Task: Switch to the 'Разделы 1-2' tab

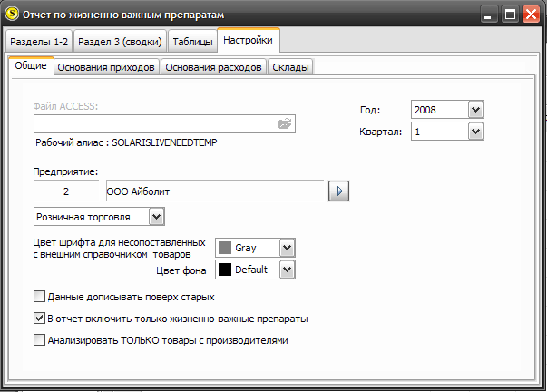Action: pos(39,42)
